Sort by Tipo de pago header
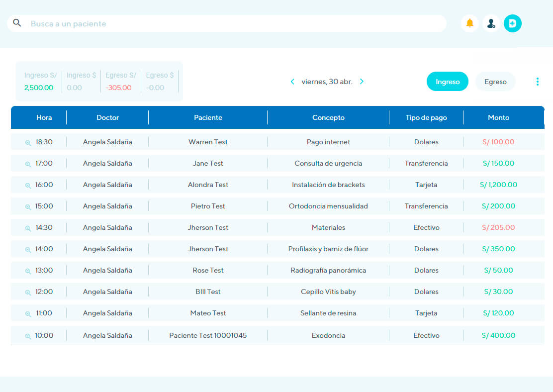Image resolution: width=553 pixels, height=392 pixels. pyautogui.click(x=426, y=117)
